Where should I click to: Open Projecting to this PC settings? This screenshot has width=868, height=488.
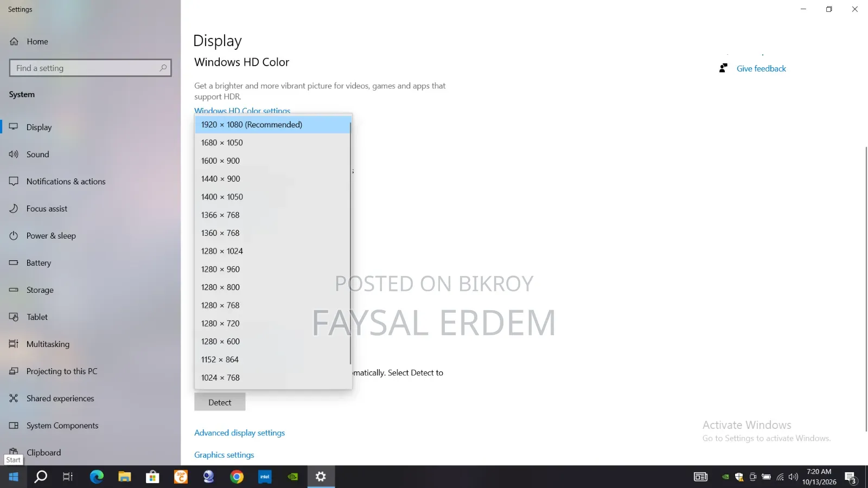[x=90, y=371]
